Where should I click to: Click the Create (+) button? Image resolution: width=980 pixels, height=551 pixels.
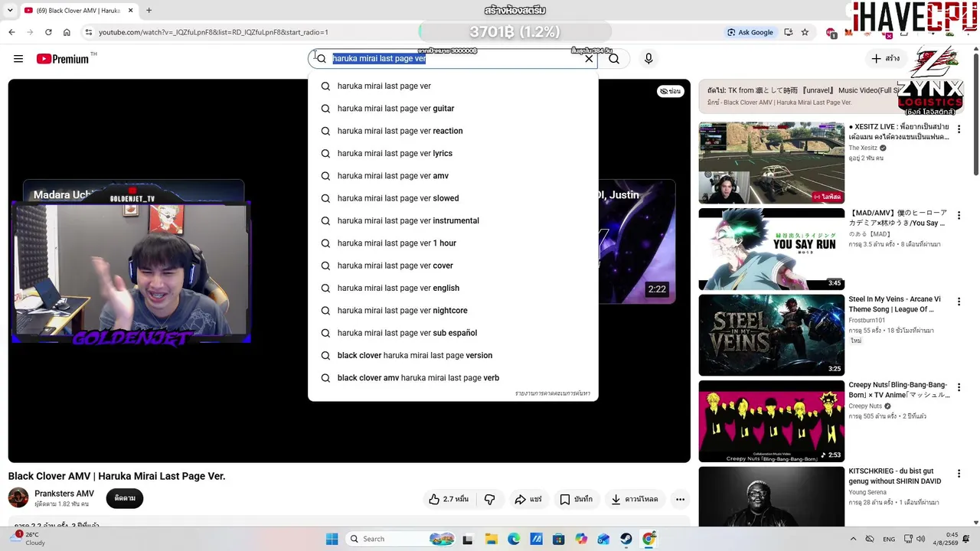coord(886,59)
